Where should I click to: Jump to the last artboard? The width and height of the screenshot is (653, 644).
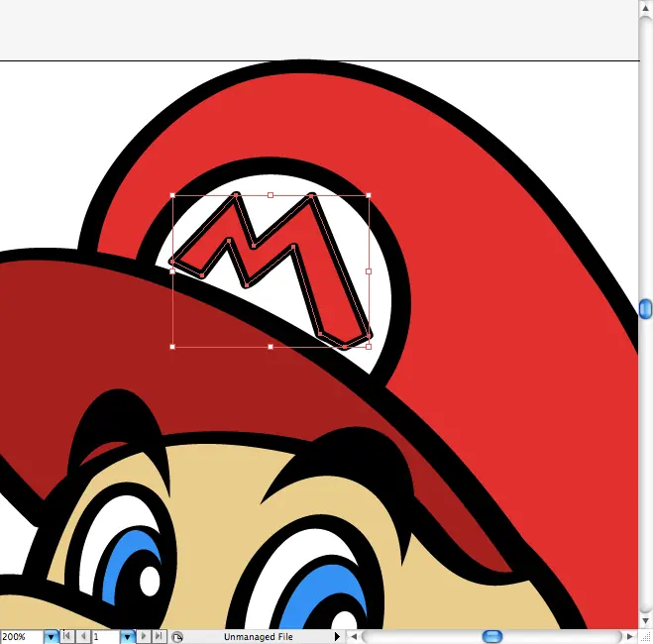tap(159, 636)
